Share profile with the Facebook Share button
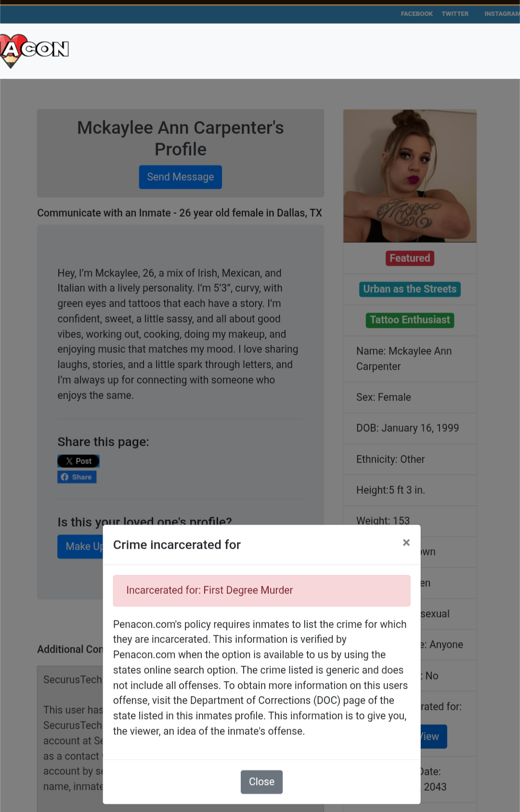 pos(77,477)
